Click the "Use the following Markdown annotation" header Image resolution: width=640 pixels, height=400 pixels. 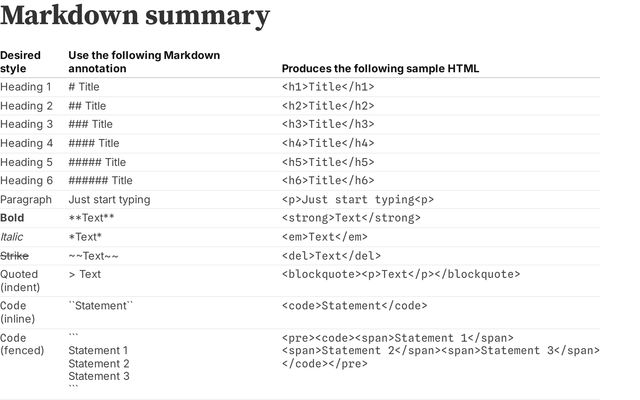(x=143, y=62)
